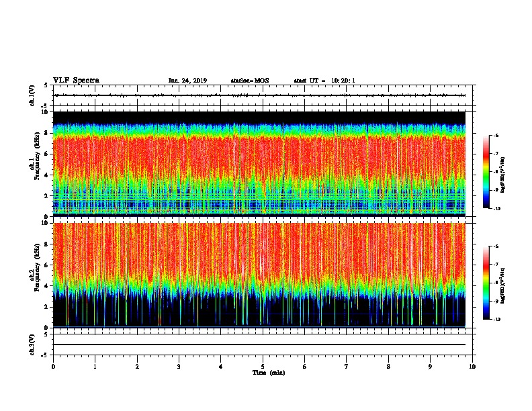The image size is (532, 411).
Task: Click the "5" tick on the ch.1(V) axis
Action: (x=47, y=85)
